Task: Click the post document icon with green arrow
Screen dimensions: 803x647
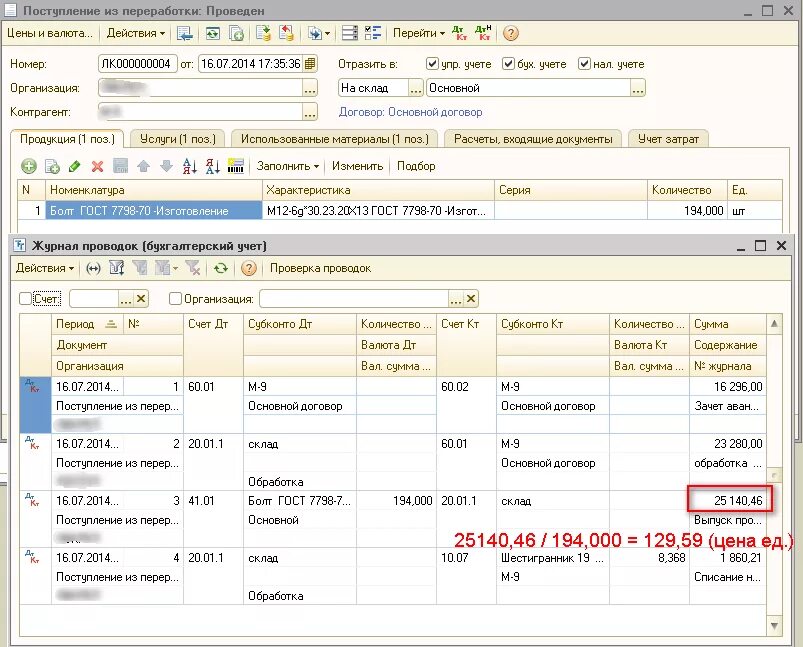Action: (263, 33)
